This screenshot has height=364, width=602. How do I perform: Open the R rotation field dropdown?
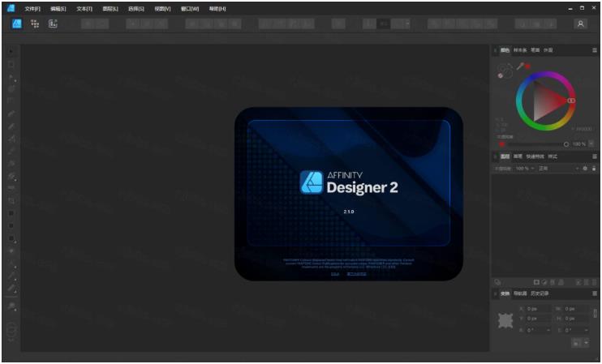548,330
